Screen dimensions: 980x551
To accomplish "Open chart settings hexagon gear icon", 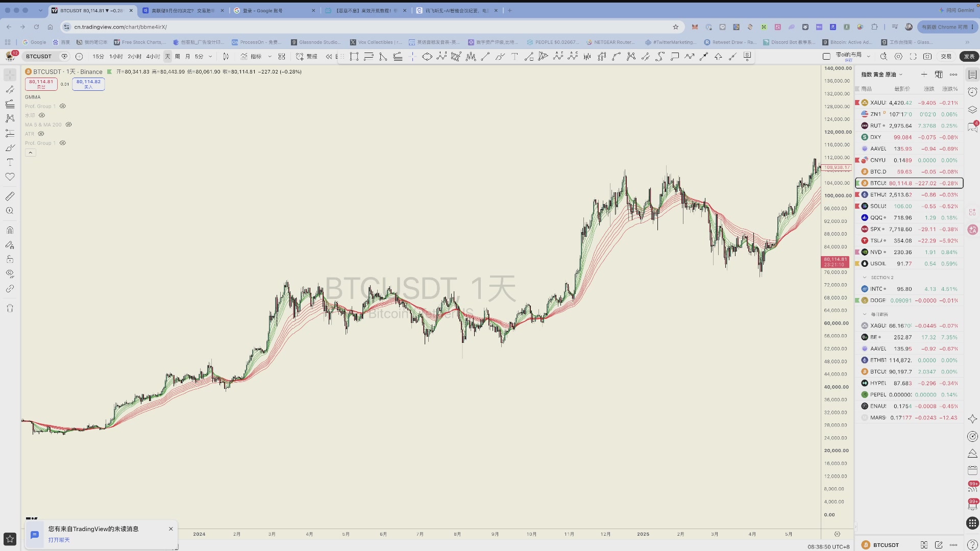I will [x=898, y=57].
